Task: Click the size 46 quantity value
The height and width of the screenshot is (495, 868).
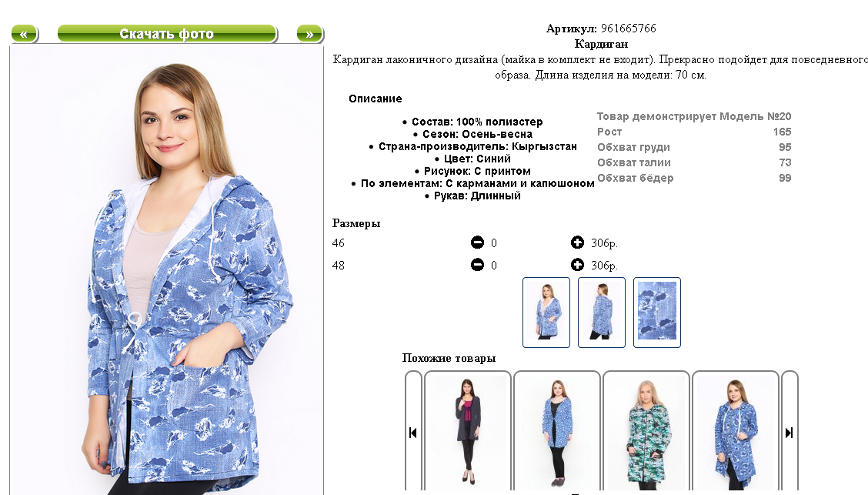Action: 494,243
